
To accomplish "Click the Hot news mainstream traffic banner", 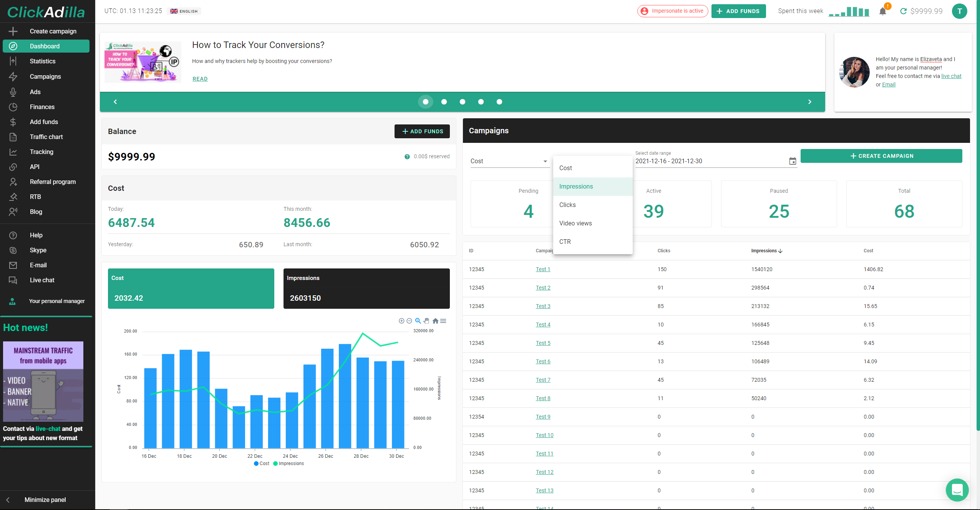I will (x=43, y=381).
